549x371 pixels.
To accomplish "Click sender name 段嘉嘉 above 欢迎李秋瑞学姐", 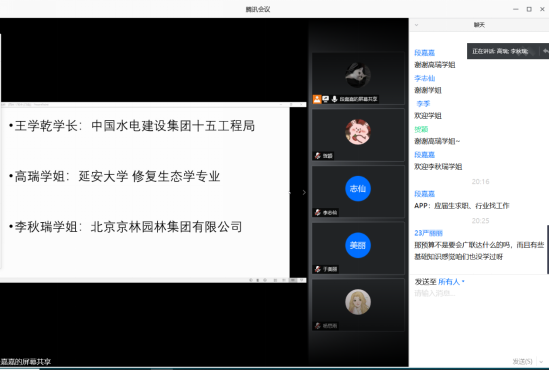I will tap(424, 155).
